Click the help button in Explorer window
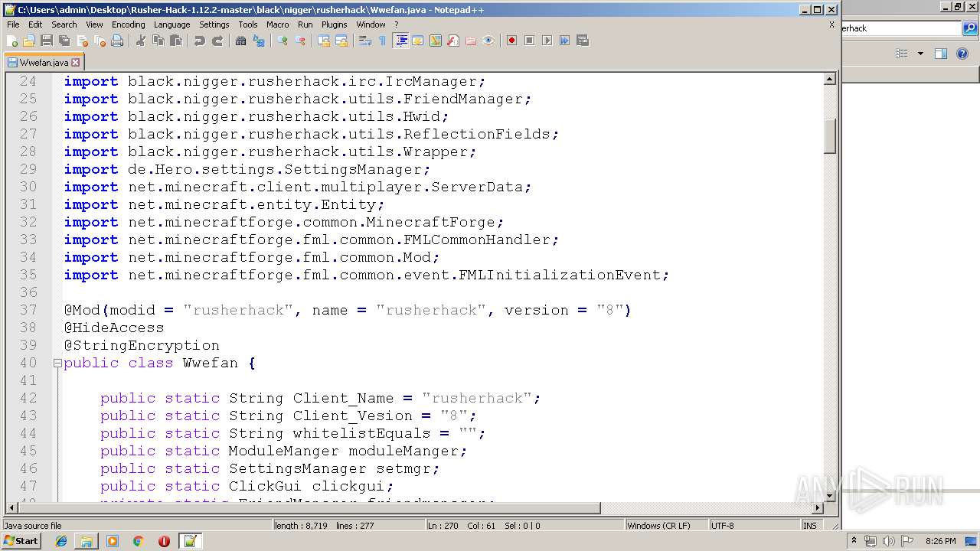980x551 pixels. tap(962, 54)
